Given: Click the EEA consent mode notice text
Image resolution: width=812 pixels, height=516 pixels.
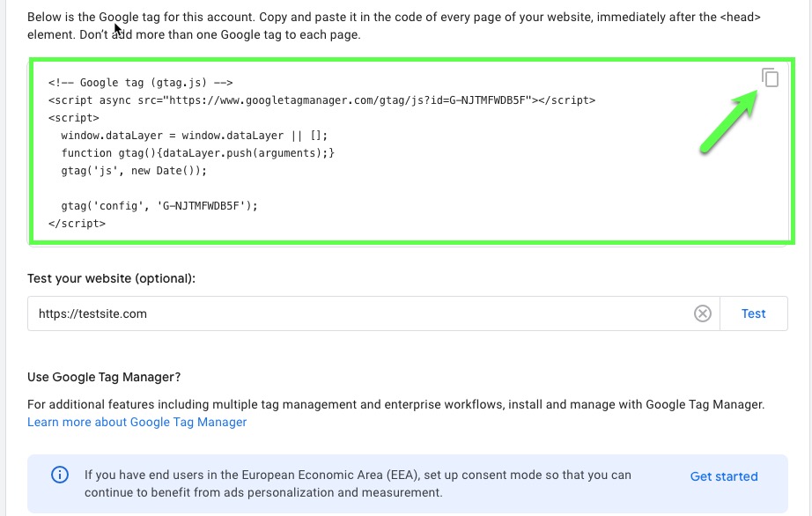Looking at the screenshot, I should pos(358,484).
